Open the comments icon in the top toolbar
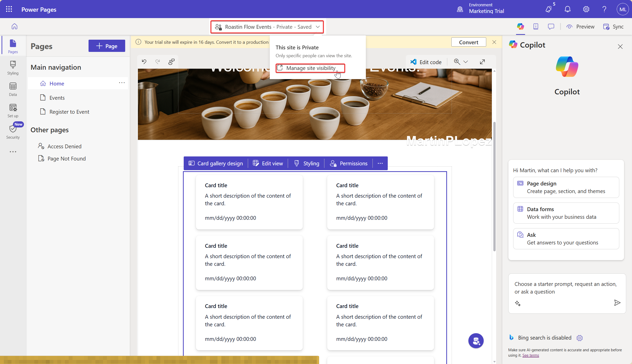Viewport: 632px width, 364px height. (x=551, y=26)
